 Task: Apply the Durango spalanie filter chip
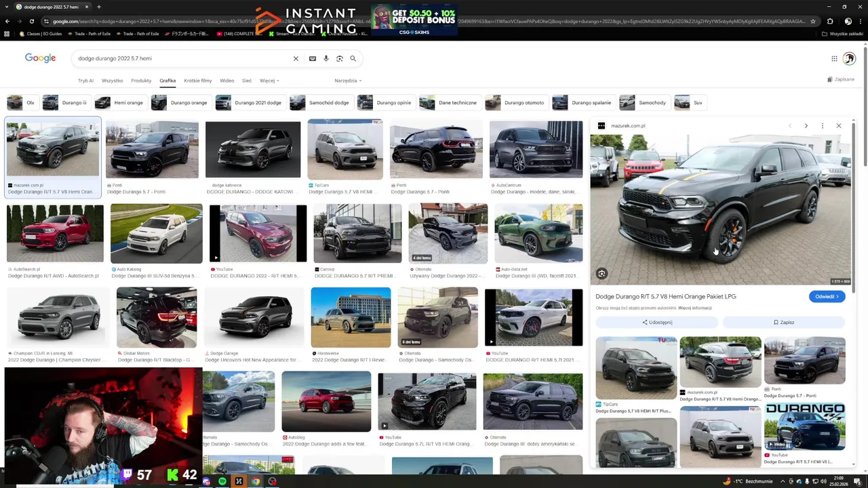point(583,102)
